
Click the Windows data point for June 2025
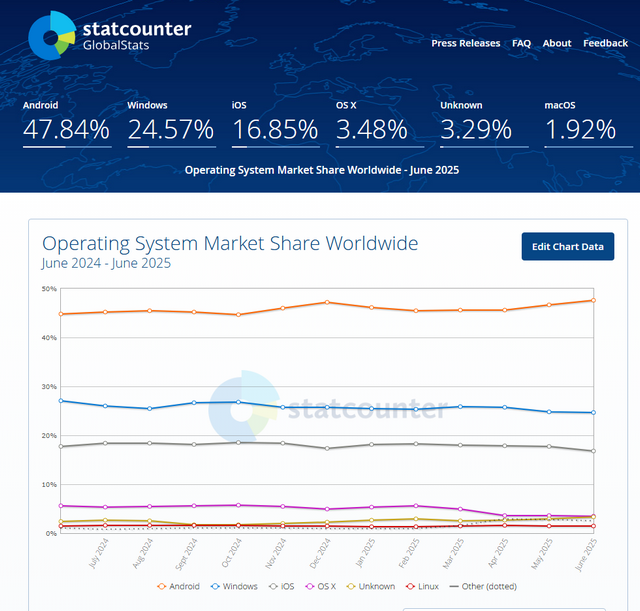coord(593,413)
